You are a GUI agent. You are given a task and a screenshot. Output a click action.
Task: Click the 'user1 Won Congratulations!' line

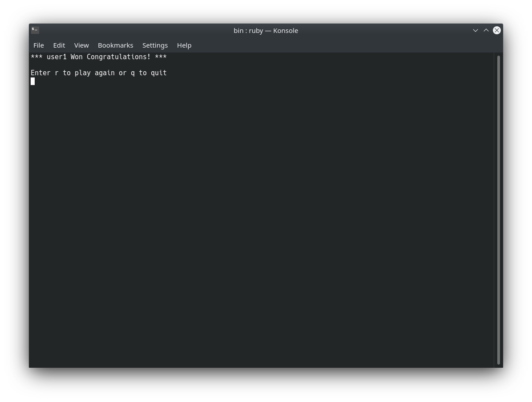coord(99,57)
